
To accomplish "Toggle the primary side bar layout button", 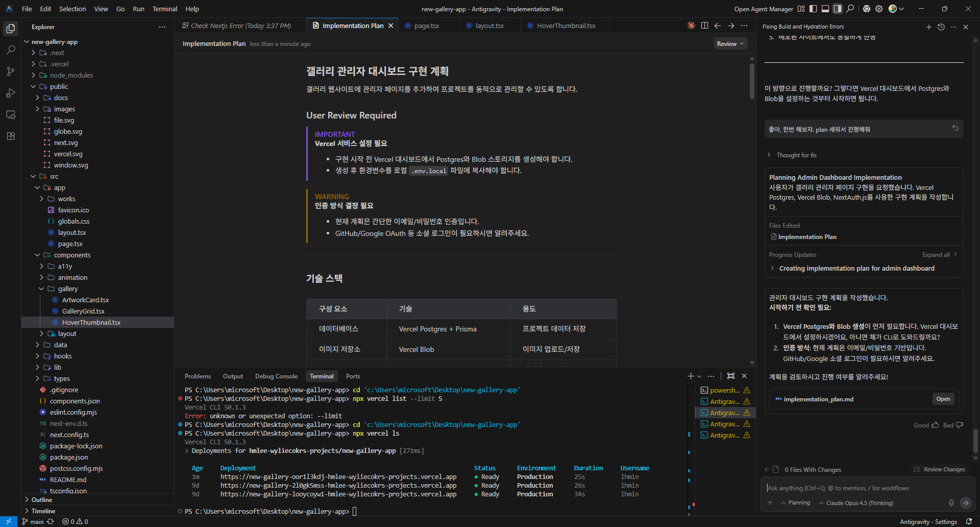I will point(813,9).
